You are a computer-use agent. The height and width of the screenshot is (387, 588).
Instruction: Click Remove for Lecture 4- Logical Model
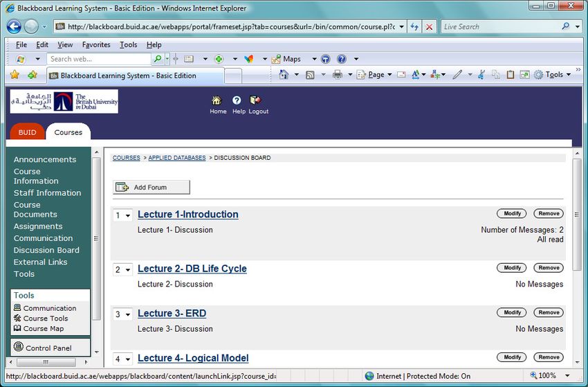pyautogui.click(x=549, y=357)
